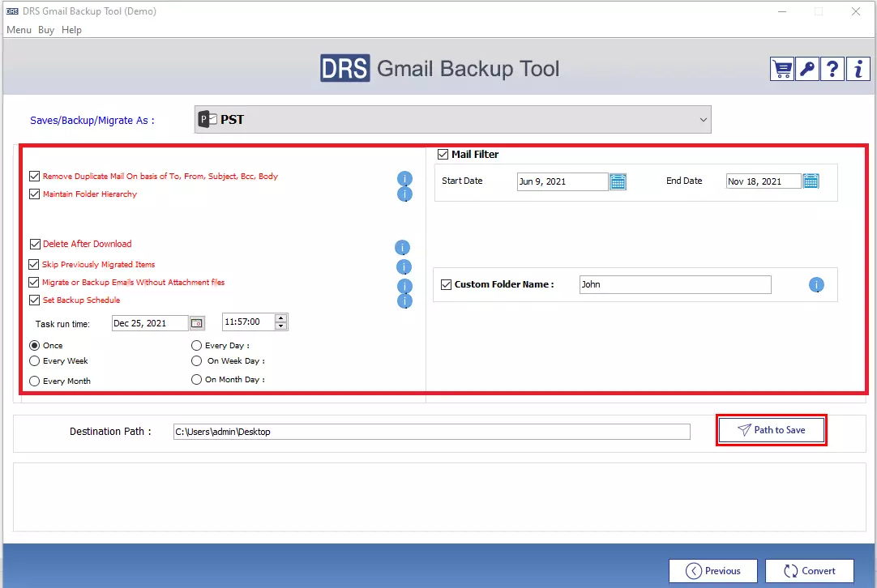Click the Task run time date field
The width and height of the screenshot is (877, 588).
tap(150, 323)
